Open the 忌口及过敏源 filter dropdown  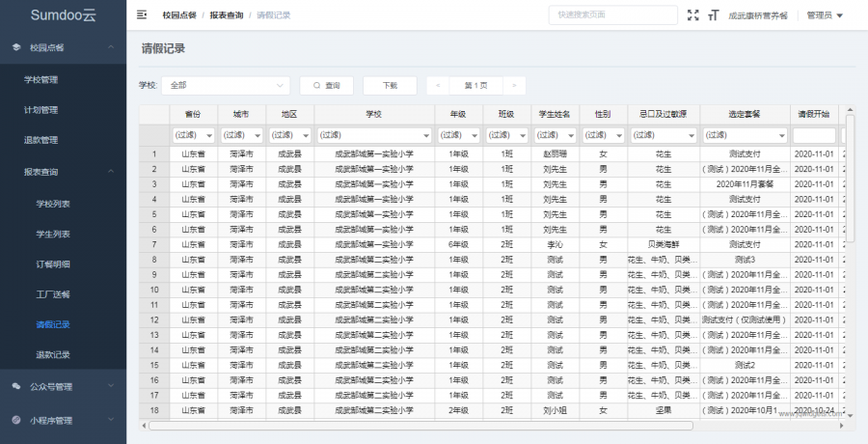coord(664,135)
